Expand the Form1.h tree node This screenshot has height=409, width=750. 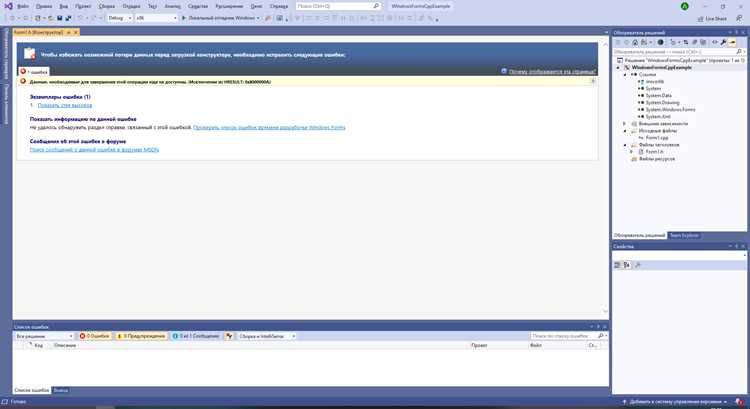631,151
